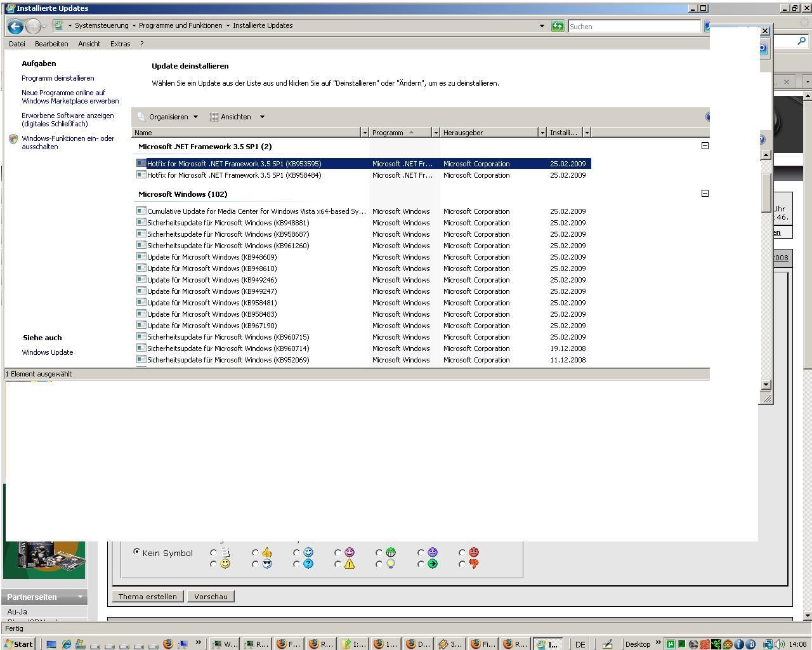Select the radio button for angry red face

[x=462, y=553]
